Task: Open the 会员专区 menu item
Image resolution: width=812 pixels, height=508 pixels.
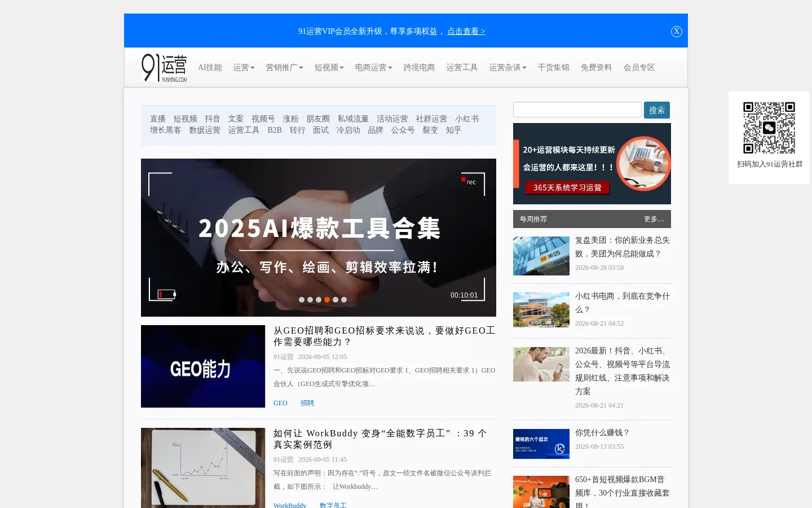Action: (x=639, y=68)
